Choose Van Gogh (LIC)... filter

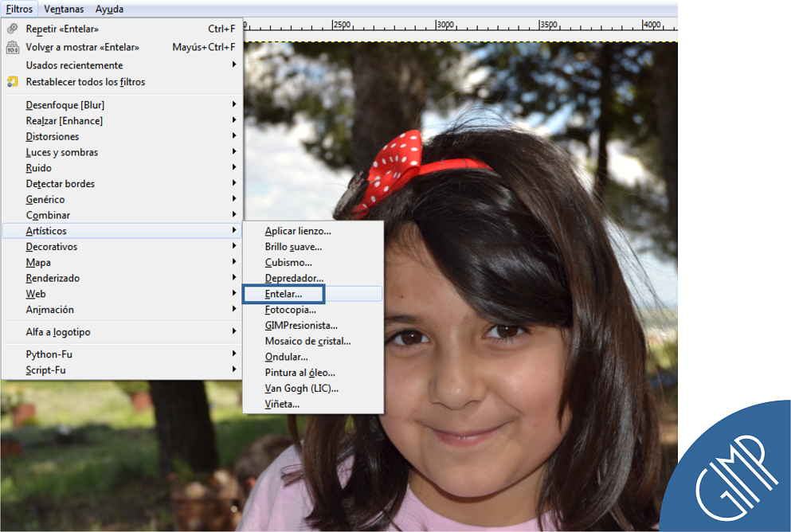pos(313,389)
